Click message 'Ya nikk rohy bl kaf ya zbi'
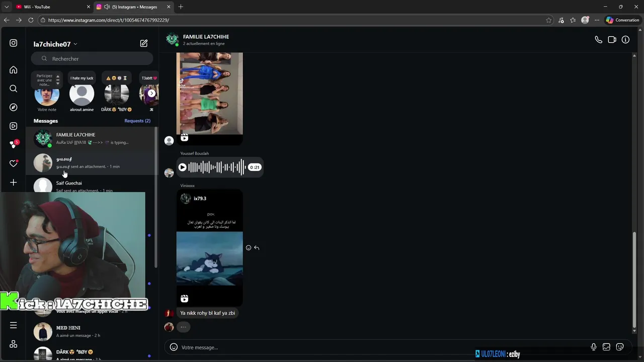The width and height of the screenshot is (644, 362). click(207, 313)
